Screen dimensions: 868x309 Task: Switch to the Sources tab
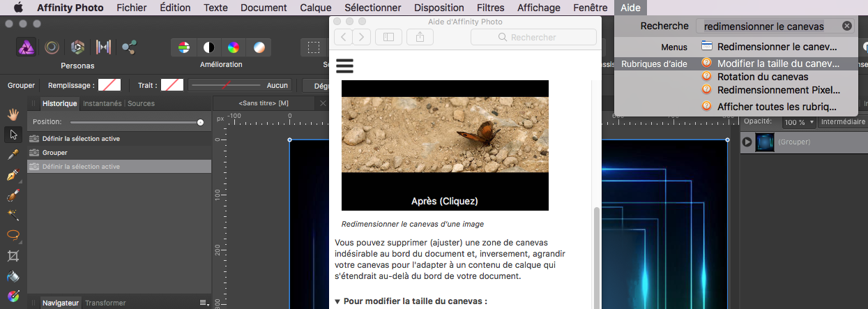(x=141, y=103)
